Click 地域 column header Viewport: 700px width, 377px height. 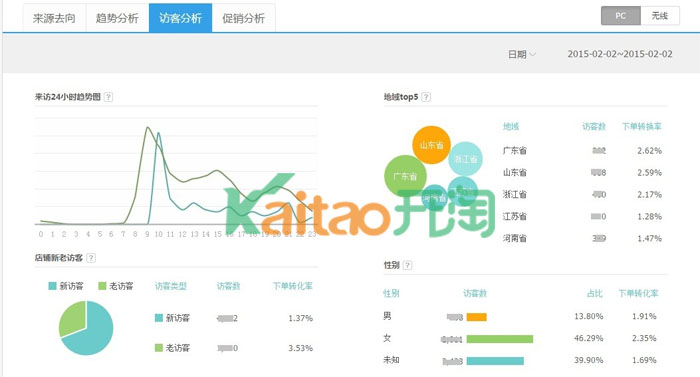click(511, 126)
